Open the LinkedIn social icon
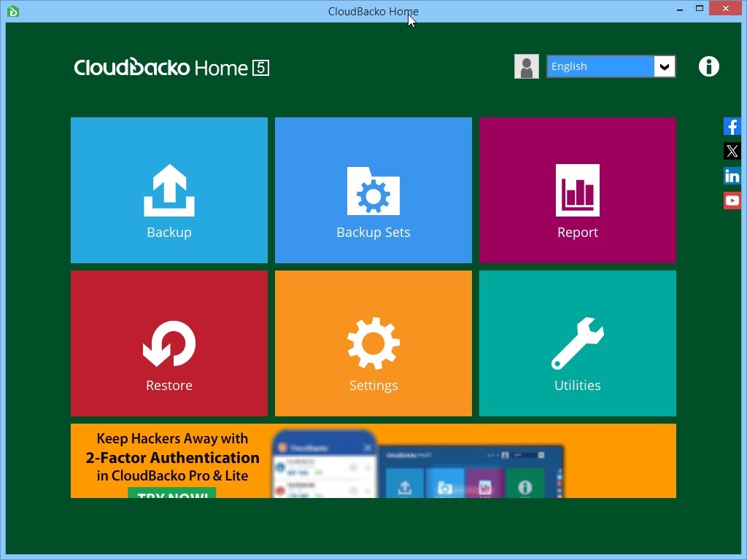This screenshot has height=560, width=747. (x=732, y=176)
